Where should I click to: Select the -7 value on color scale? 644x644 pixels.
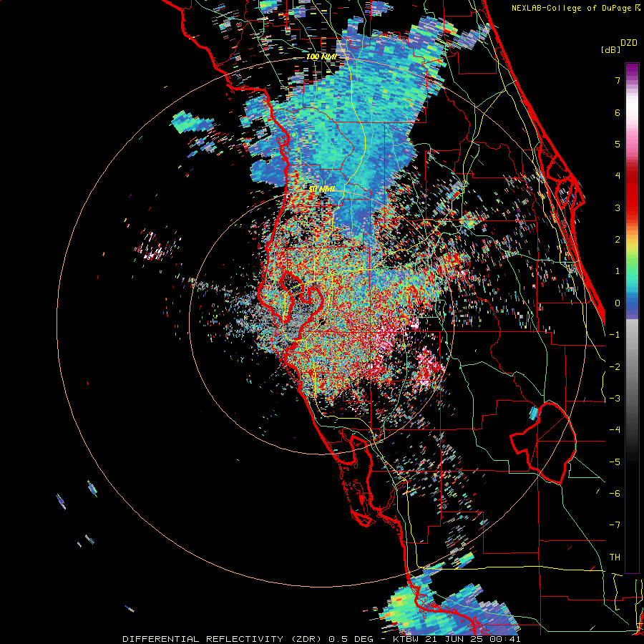point(615,525)
